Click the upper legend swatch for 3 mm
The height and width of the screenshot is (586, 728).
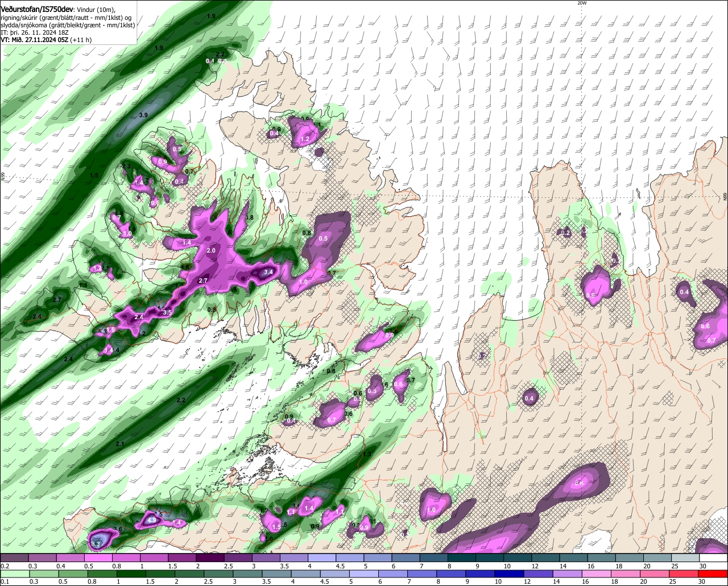(266, 558)
